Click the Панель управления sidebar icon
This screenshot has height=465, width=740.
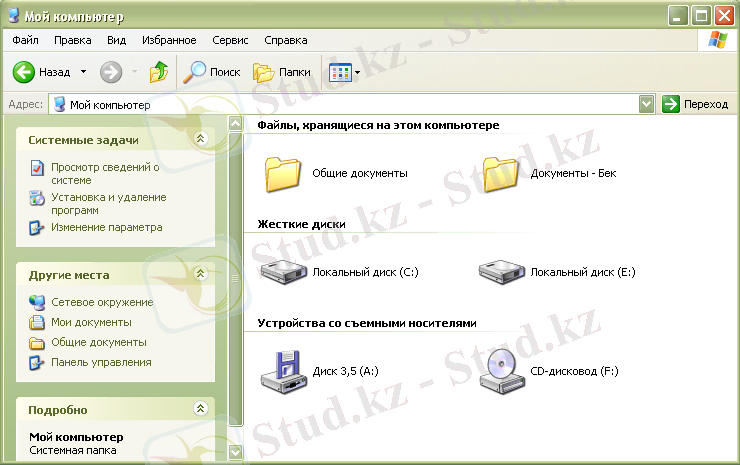click(x=37, y=363)
